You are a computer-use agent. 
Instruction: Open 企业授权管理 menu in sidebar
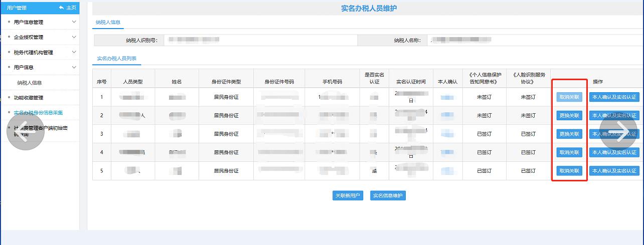point(29,37)
